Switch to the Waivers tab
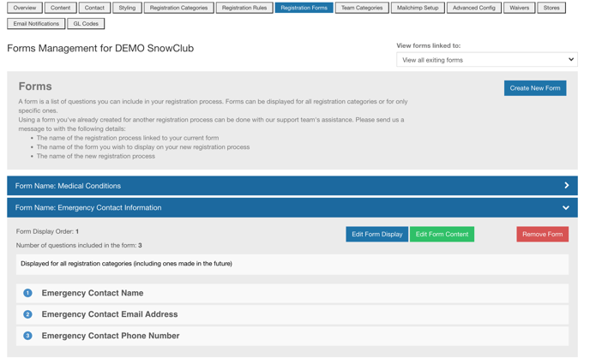The width and height of the screenshot is (590, 364). pyautogui.click(x=519, y=8)
